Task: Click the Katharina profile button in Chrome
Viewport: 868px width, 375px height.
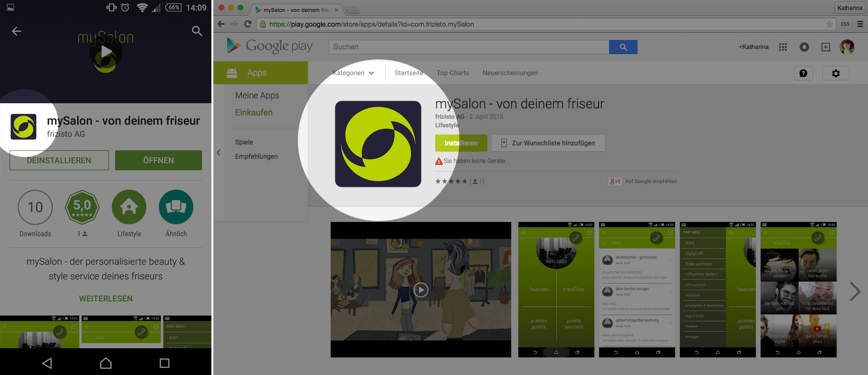Action: click(849, 8)
